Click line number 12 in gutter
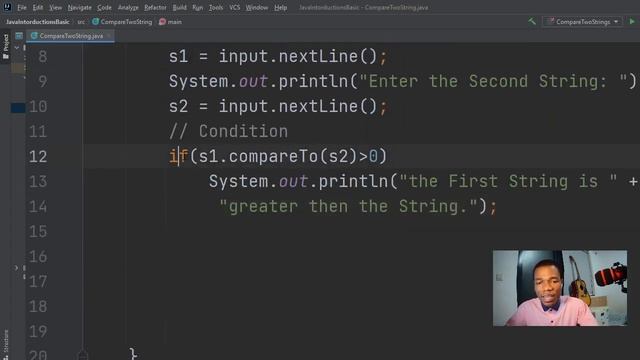 (38, 157)
